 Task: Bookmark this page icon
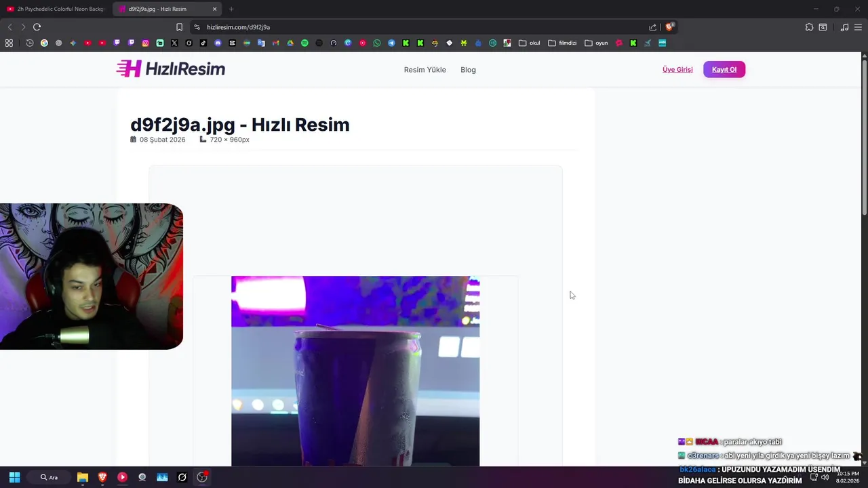(179, 27)
